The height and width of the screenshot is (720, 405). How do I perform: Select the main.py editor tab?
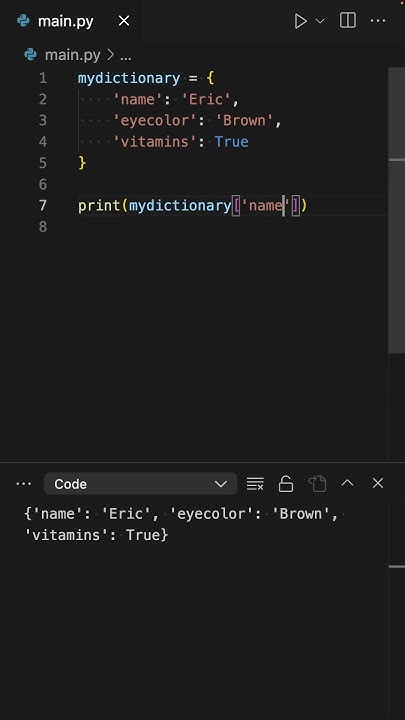(69, 21)
